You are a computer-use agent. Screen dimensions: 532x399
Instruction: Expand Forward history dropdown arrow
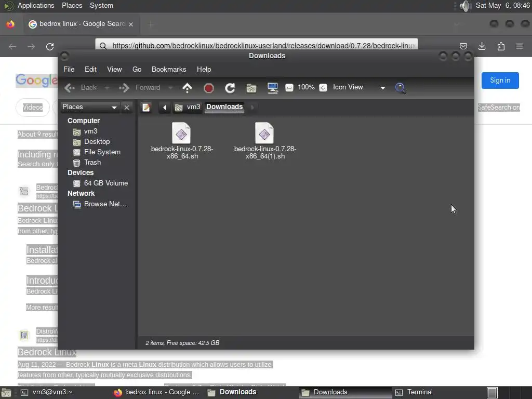coord(170,88)
